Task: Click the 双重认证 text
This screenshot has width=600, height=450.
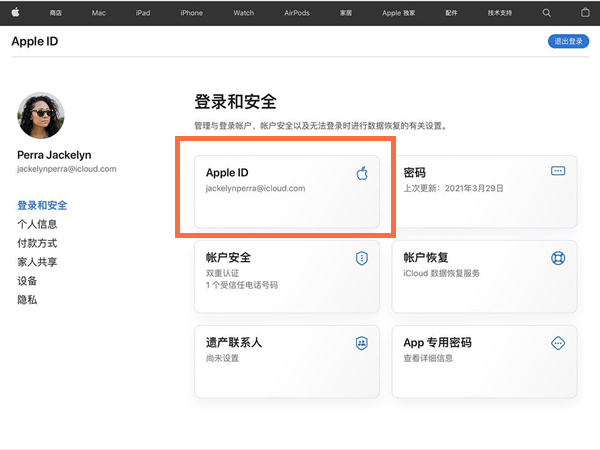Action: (x=222, y=273)
